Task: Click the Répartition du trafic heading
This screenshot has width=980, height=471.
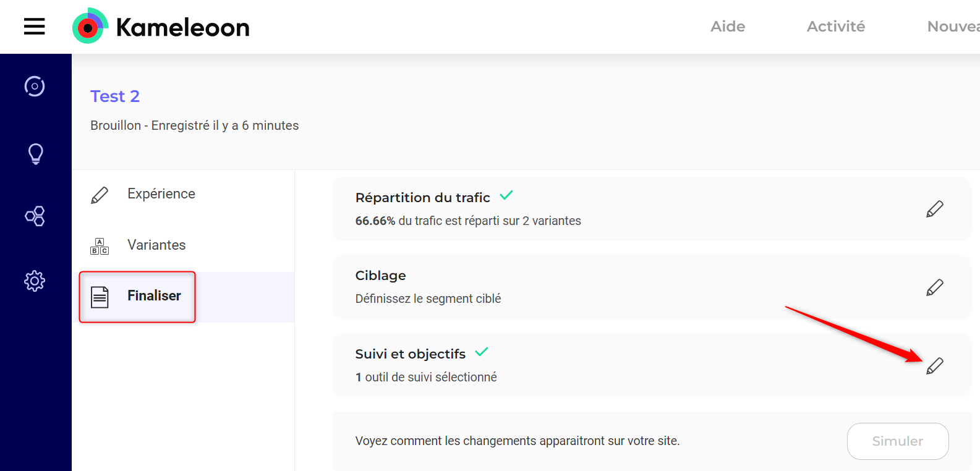Action: pos(422,198)
